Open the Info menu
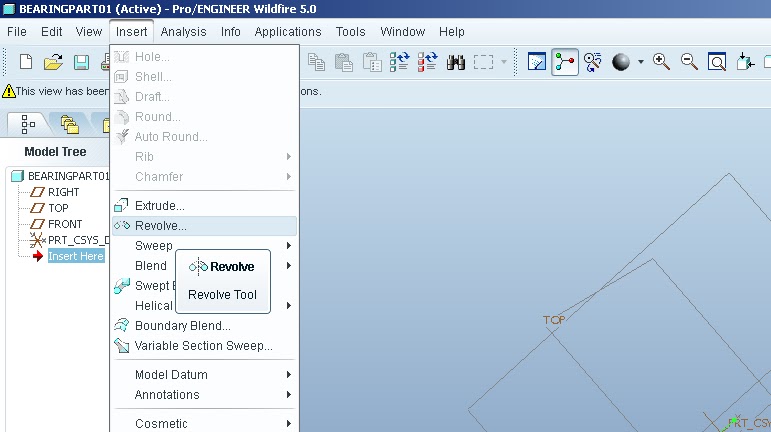Screen dimensions: 771x432 [231, 32]
